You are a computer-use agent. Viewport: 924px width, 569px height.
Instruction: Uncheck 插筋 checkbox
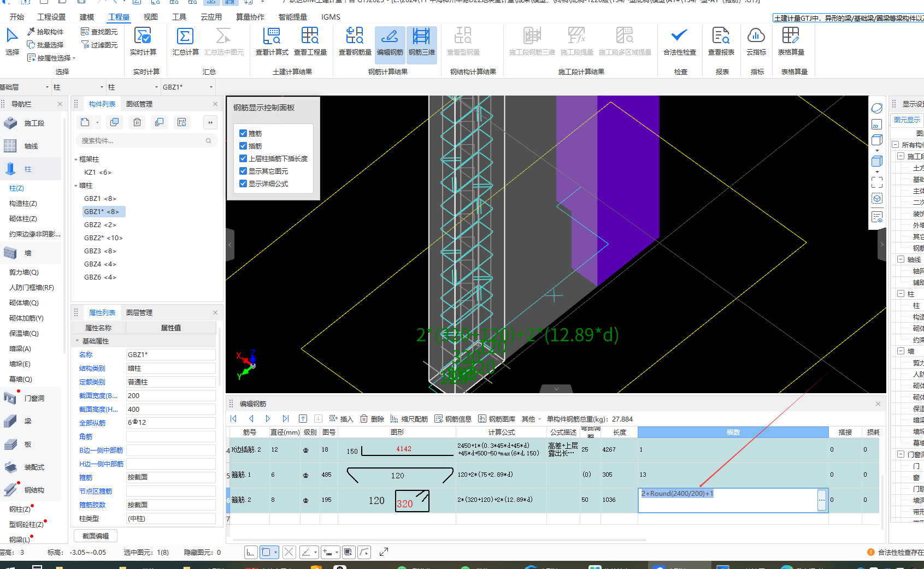(243, 146)
